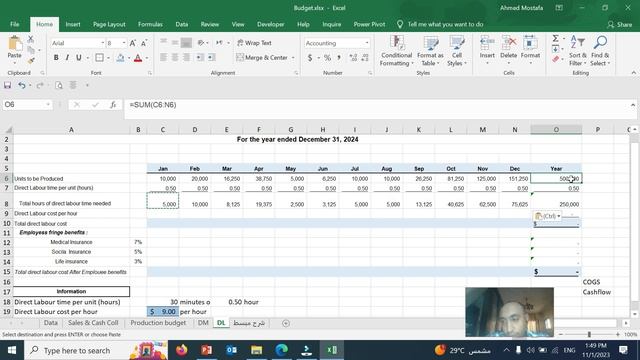Open the Data ribbon tab
The image size is (640, 360).
click(182, 24)
